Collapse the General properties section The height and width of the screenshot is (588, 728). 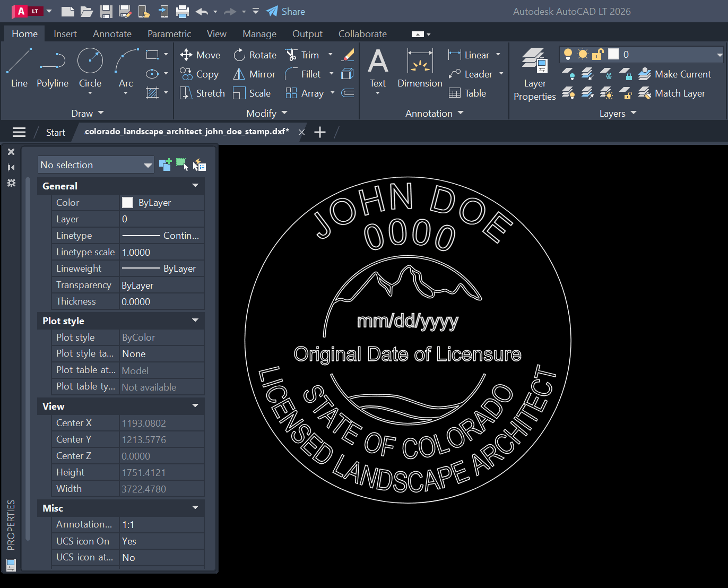coord(195,186)
